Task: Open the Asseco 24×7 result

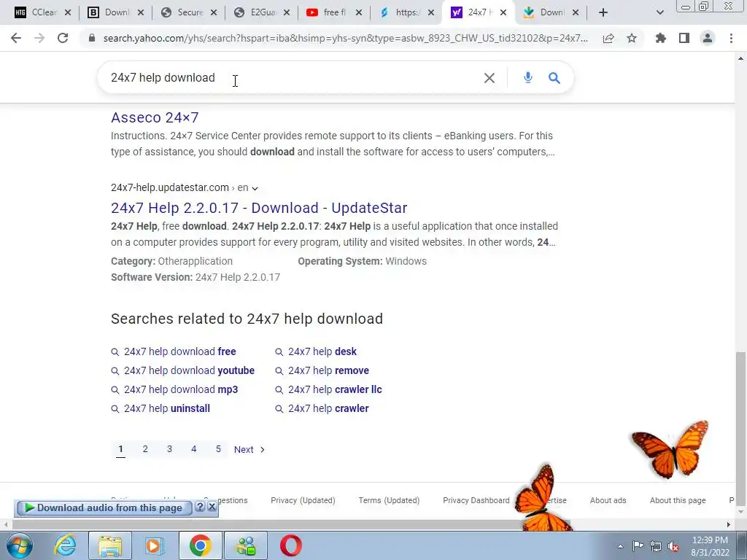Action: (x=155, y=117)
